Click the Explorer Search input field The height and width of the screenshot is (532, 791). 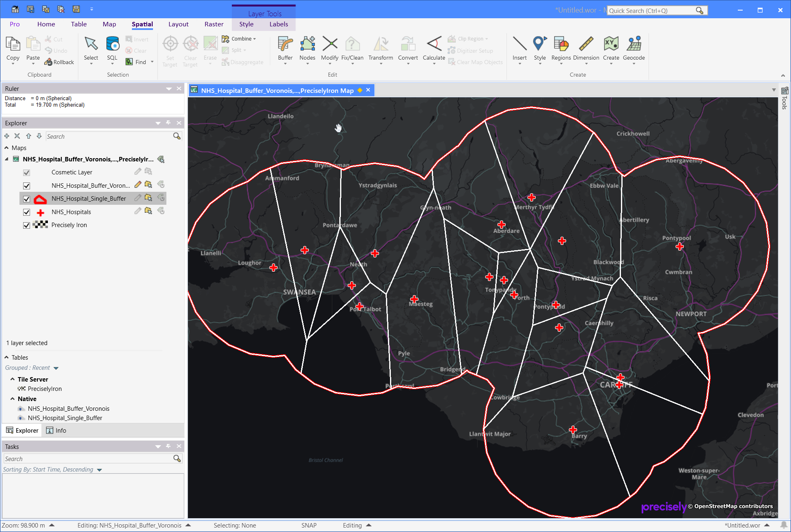coord(109,136)
